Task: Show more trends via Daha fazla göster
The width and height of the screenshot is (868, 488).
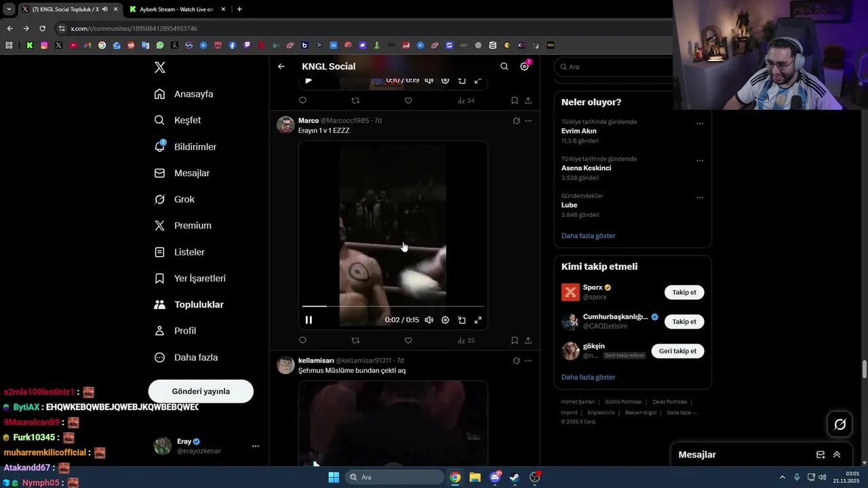Action: [588, 236]
